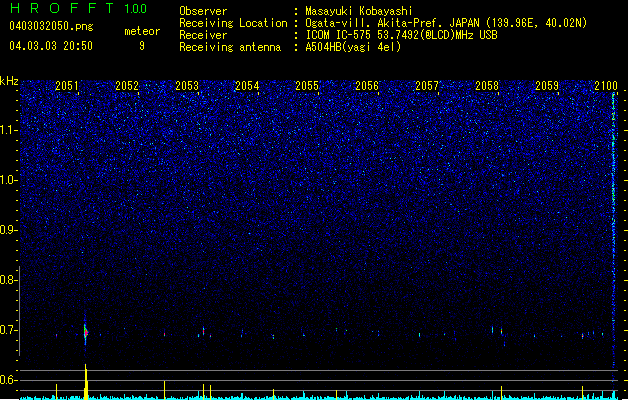
Task: Click the 2100 time axis marker
Action: (606, 85)
